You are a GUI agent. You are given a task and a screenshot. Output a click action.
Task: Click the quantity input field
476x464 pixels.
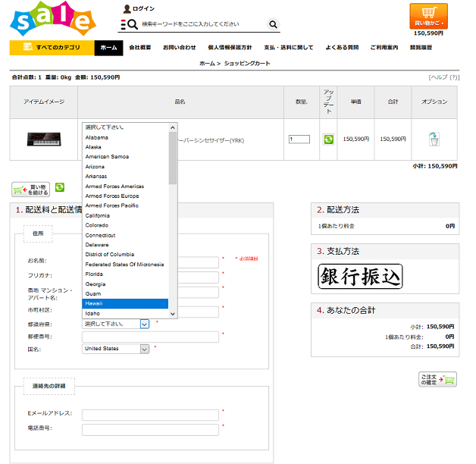[299, 140]
